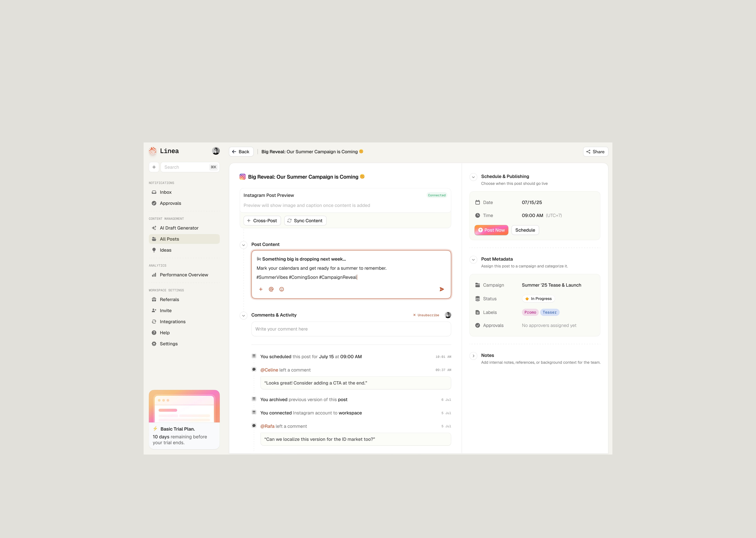This screenshot has width=756, height=538.
Task: Open AI Draft Generator in sidebar
Action: pyautogui.click(x=179, y=228)
